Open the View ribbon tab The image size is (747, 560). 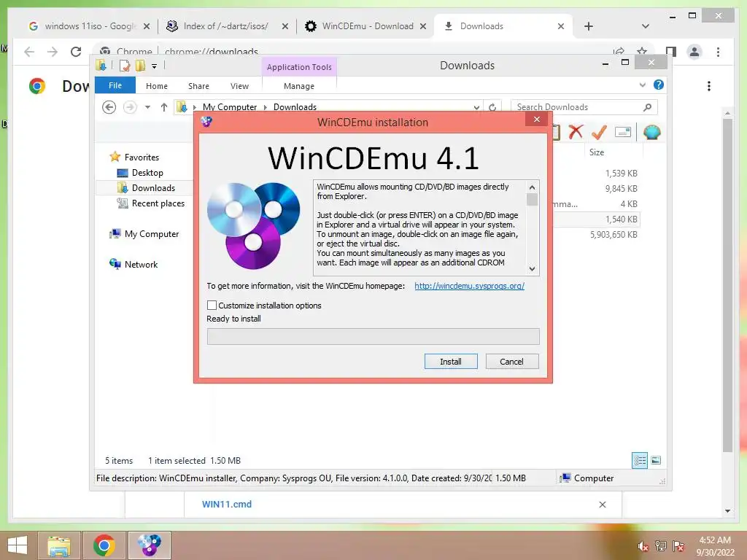pyautogui.click(x=239, y=86)
